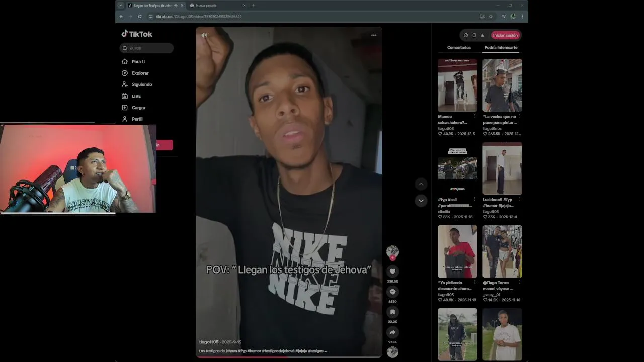Click the #testigosdejehová hashtag in caption
The image size is (644, 362).
coord(278,351)
